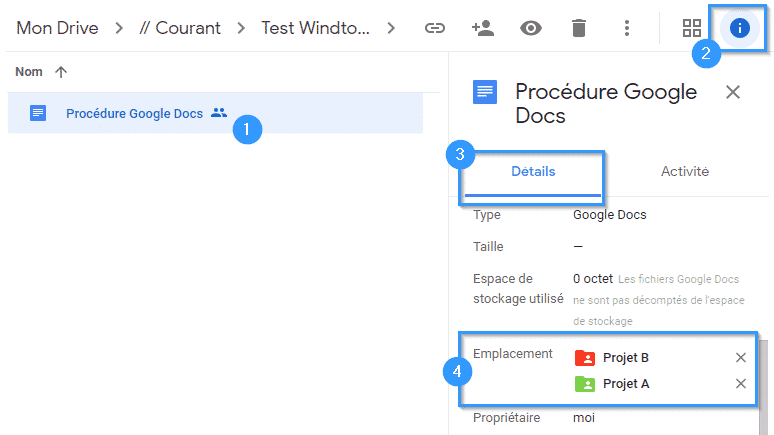This screenshot has width=774, height=435.
Task: Remove Projet B location
Action: [x=740, y=357]
